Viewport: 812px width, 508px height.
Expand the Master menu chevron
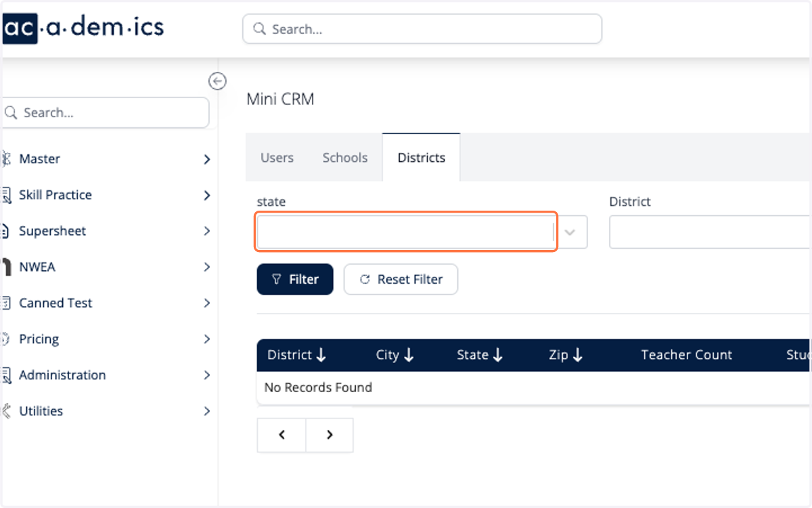coord(207,159)
